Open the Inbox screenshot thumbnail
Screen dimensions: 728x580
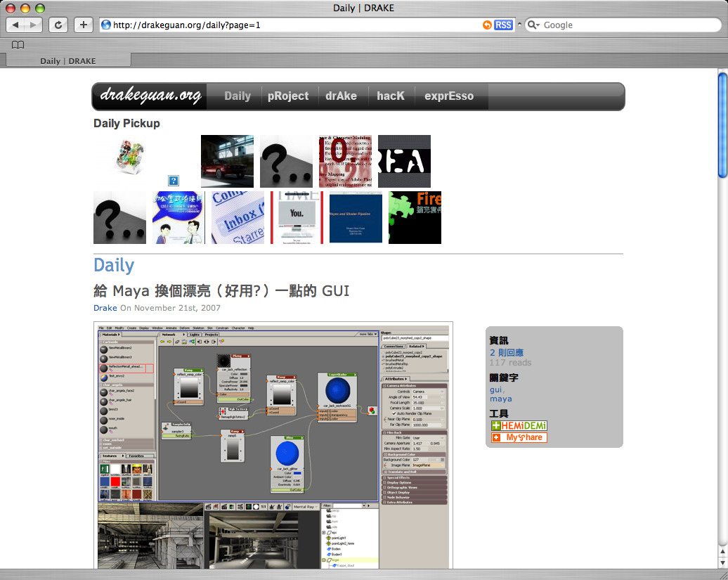coord(238,217)
